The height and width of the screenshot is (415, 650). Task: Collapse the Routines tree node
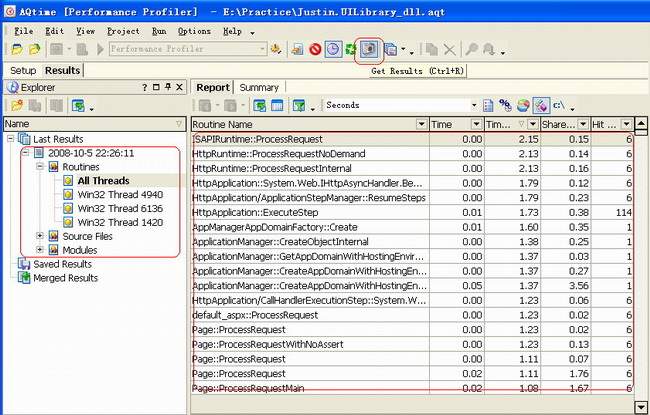40,166
